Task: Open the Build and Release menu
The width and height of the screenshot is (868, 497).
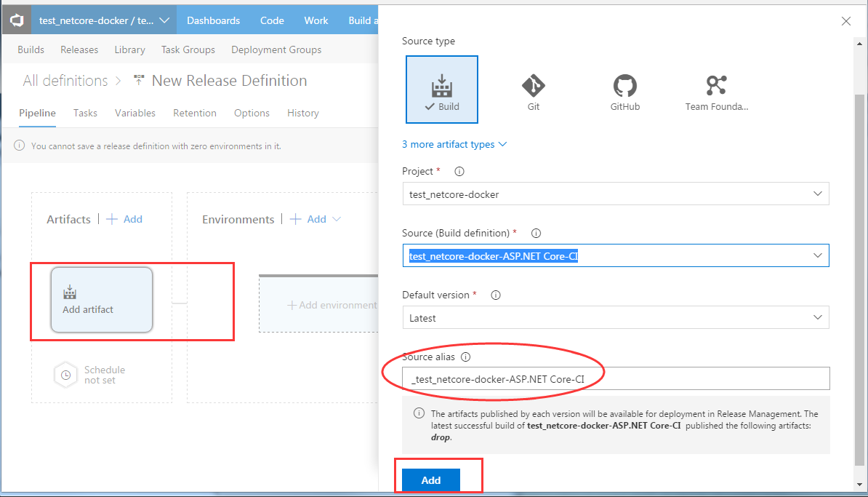Action: (363, 20)
